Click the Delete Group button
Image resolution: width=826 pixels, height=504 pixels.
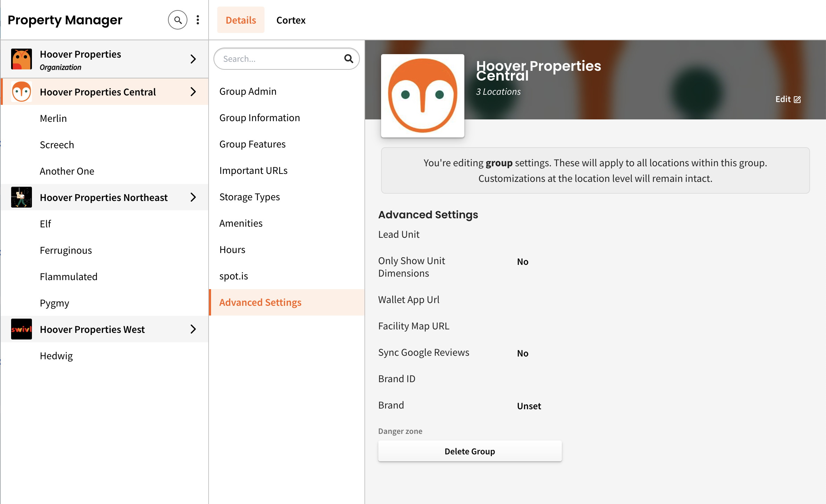(470, 451)
